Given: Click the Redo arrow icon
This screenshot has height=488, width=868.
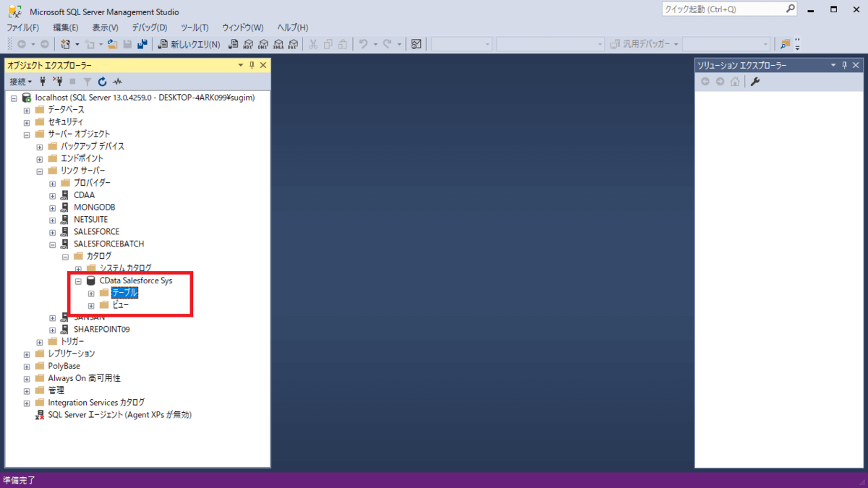Looking at the screenshot, I should (388, 44).
